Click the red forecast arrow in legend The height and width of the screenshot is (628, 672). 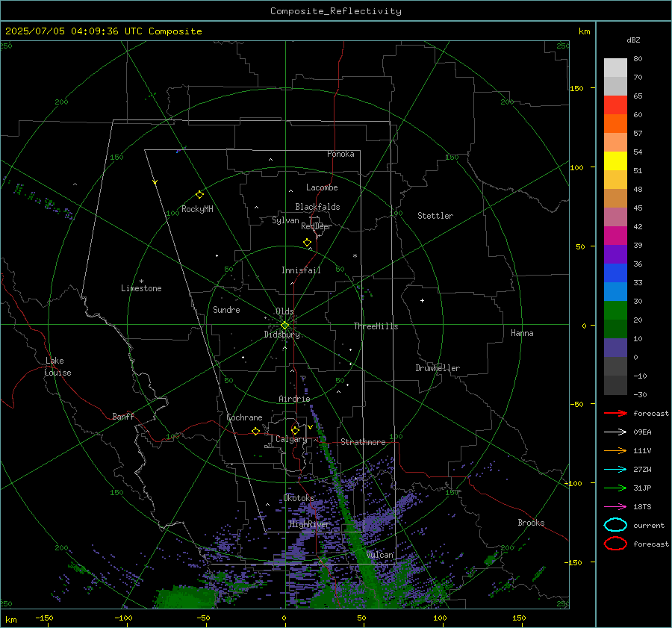[x=615, y=413]
